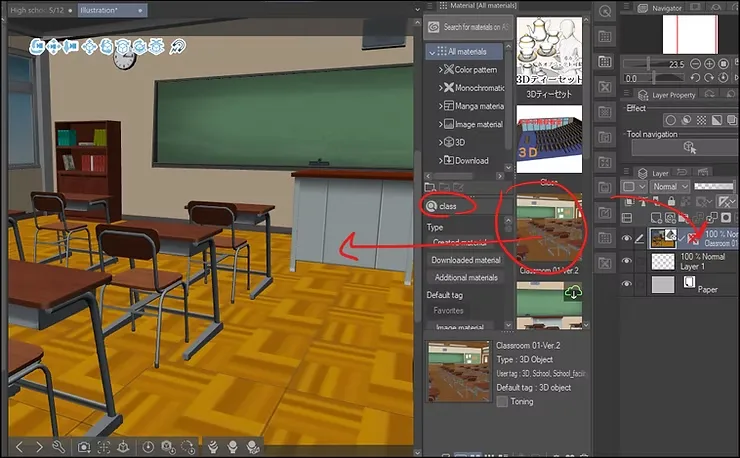Toggle the Additional materials filter
Screen dimensions: 740x458
[466, 278]
